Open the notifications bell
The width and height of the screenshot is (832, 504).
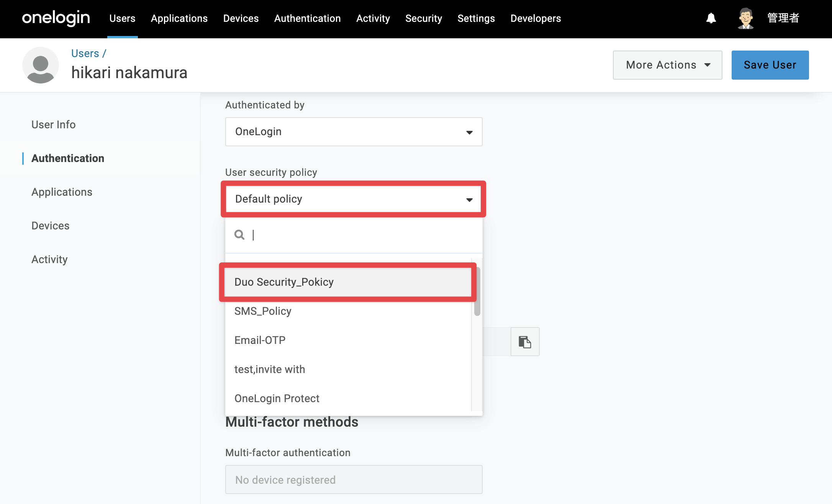click(x=711, y=18)
